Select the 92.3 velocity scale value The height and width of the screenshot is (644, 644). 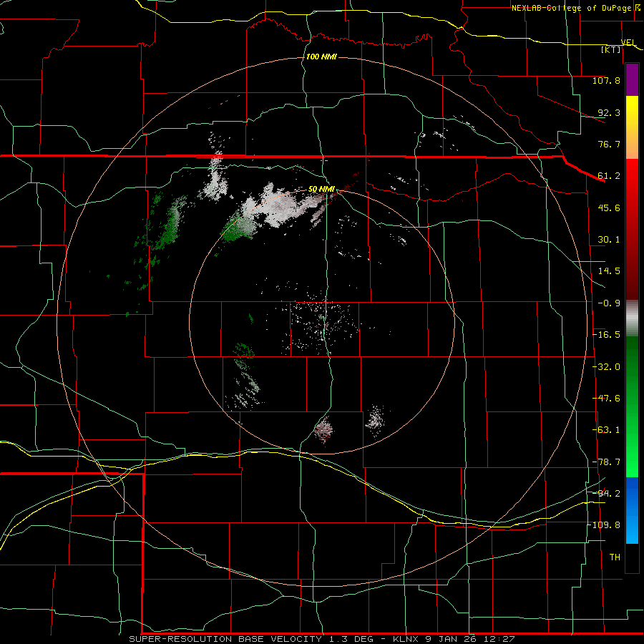[x=609, y=112]
